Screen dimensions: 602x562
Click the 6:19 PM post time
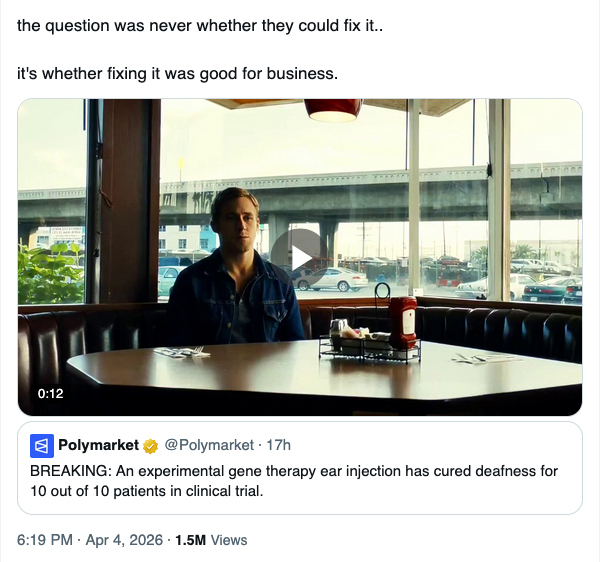[x=45, y=540]
